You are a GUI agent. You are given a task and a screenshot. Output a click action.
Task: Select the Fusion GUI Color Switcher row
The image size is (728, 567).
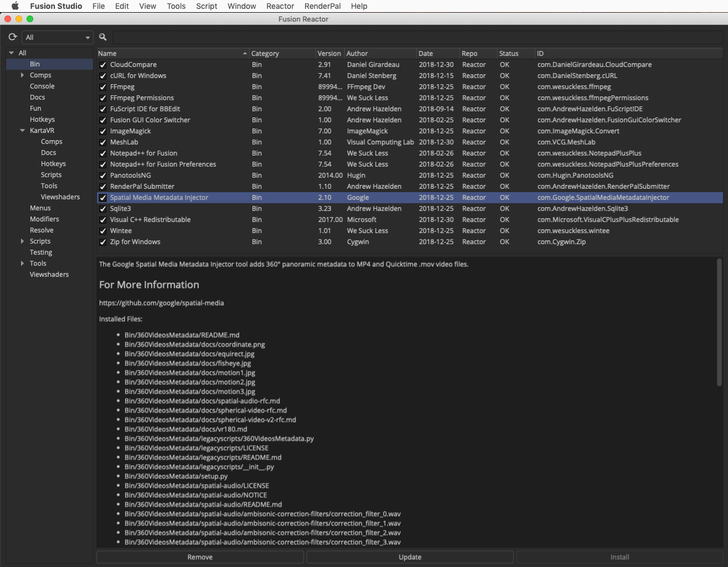pyautogui.click(x=410, y=120)
